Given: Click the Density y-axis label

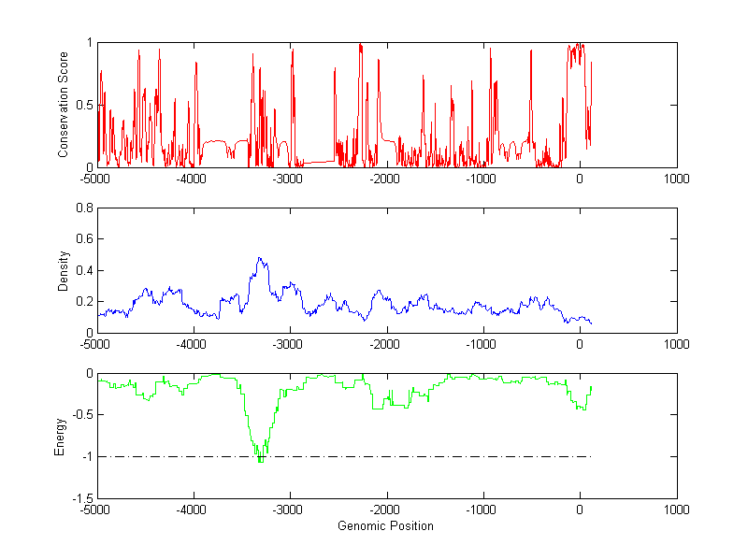Looking at the screenshot, I should point(64,270).
